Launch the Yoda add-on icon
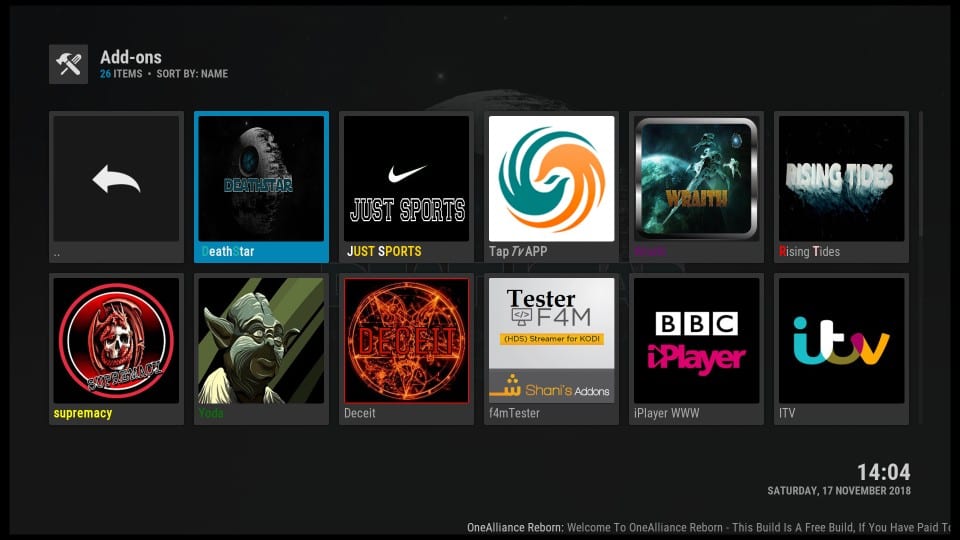The width and height of the screenshot is (960, 540). tap(261, 340)
